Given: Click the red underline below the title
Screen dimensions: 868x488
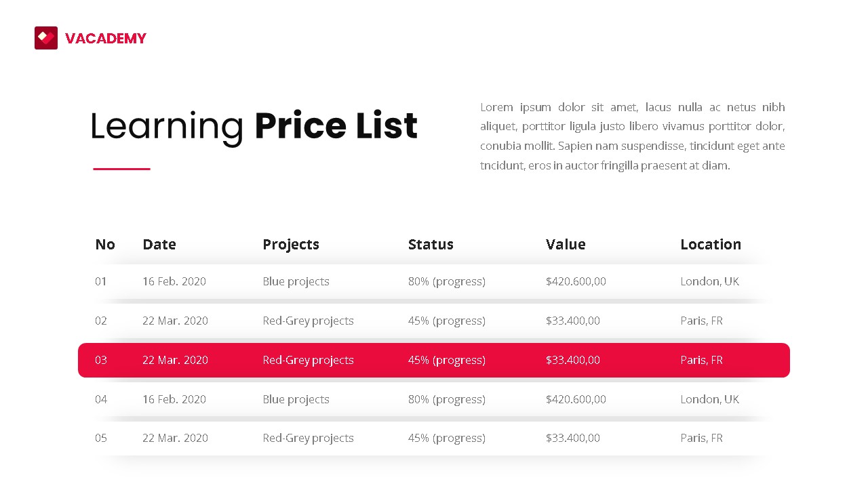Looking at the screenshot, I should [x=121, y=169].
